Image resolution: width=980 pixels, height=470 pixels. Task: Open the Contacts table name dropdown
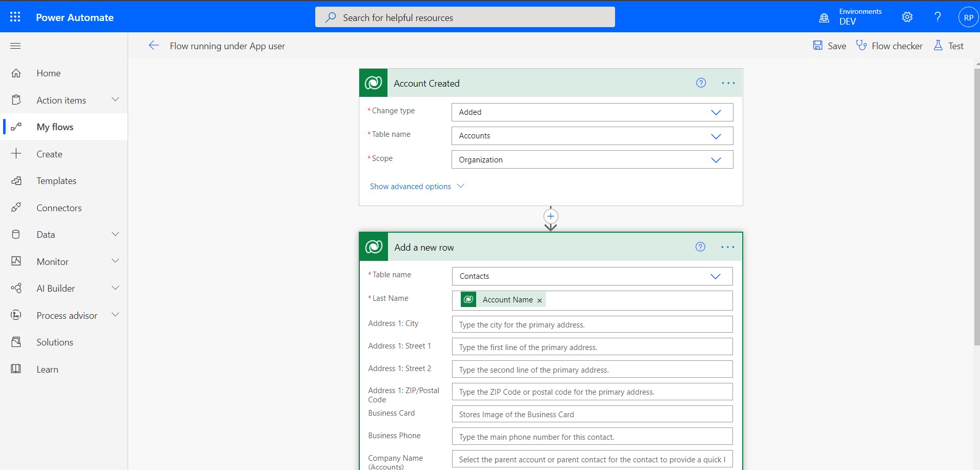coord(592,276)
